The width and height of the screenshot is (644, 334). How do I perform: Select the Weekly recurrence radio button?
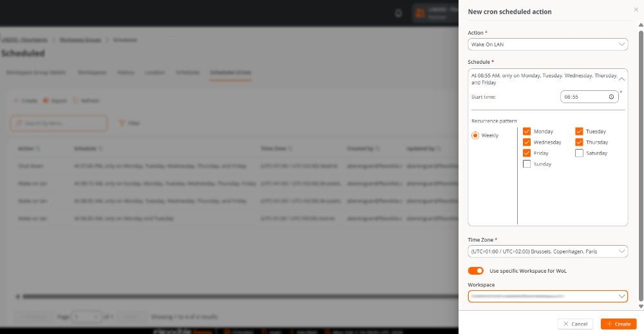click(x=475, y=135)
